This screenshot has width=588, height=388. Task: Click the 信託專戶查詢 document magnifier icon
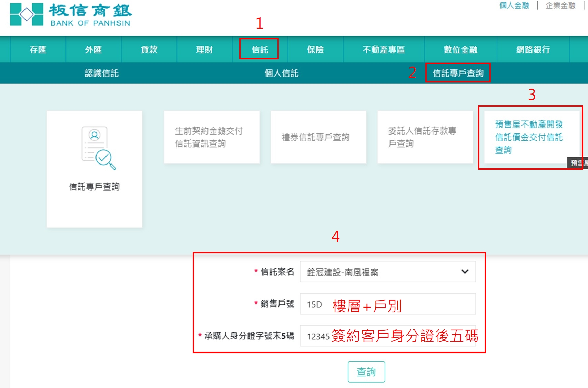[x=99, y=148]
